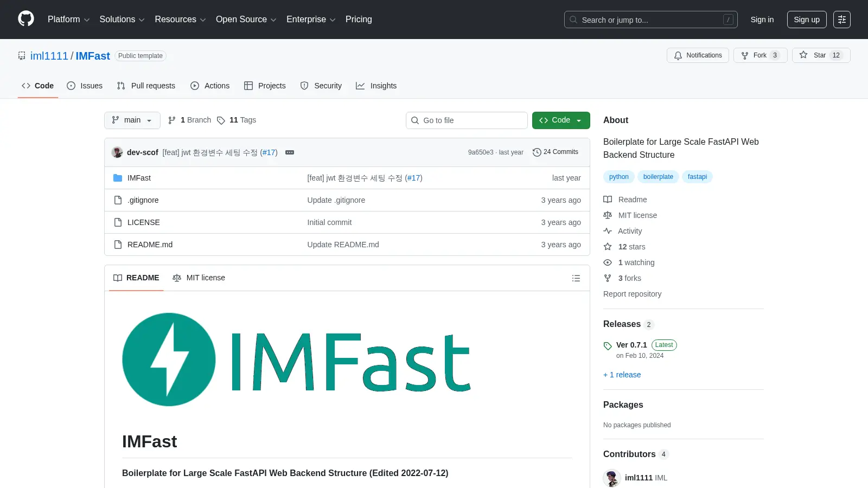Click the Go to file input
This screenshot has width=868, height=488.
pos(467,120)
